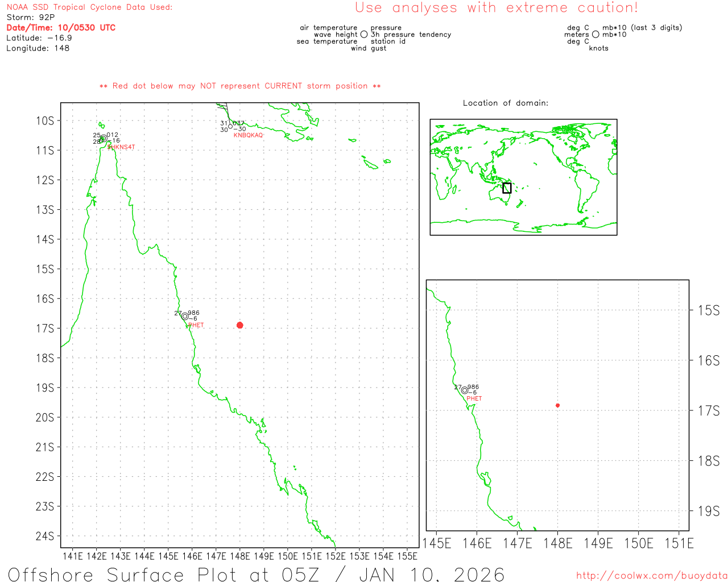The image size is (728, 582).
Task: Click the Storm: 92P label
Action: point(31,17)
